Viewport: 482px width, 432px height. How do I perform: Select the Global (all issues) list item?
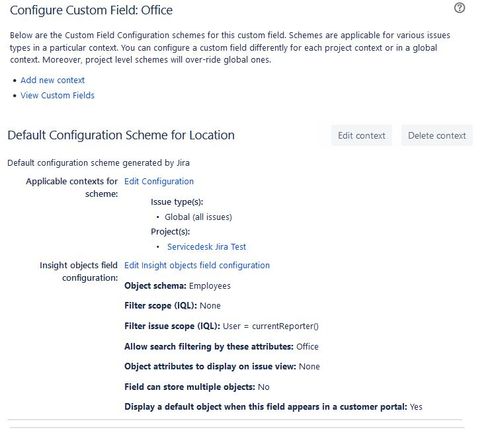click(x=198, y=217)
